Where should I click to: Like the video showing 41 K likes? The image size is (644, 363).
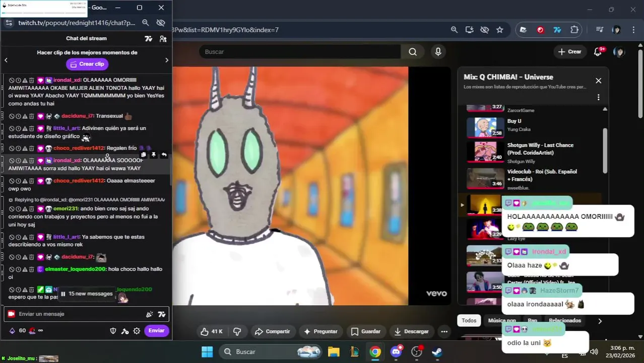pyautogui.click(x=212, y=332)
